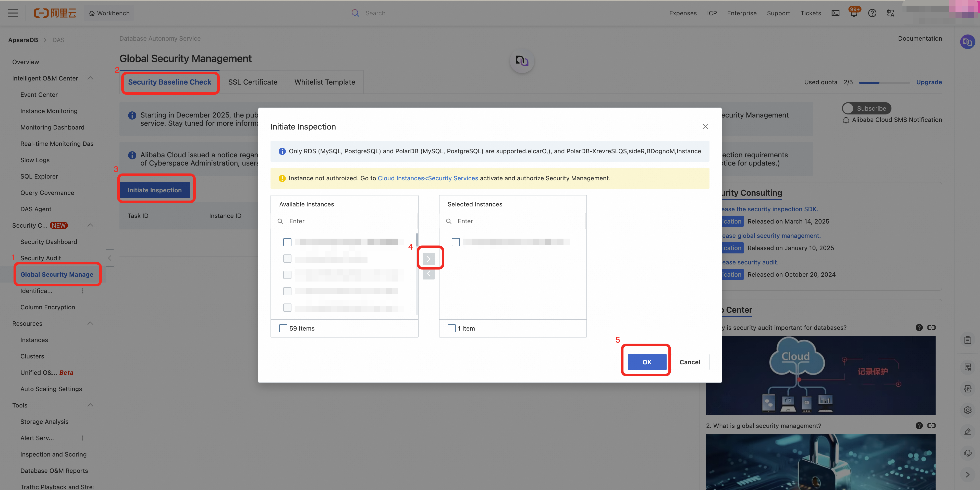Open the language switch icon
980x490 pixels.
pyautogui.click(x=890, y=13)
